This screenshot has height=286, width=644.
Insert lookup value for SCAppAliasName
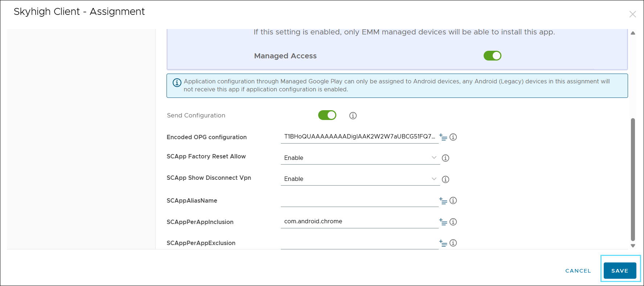443,200
